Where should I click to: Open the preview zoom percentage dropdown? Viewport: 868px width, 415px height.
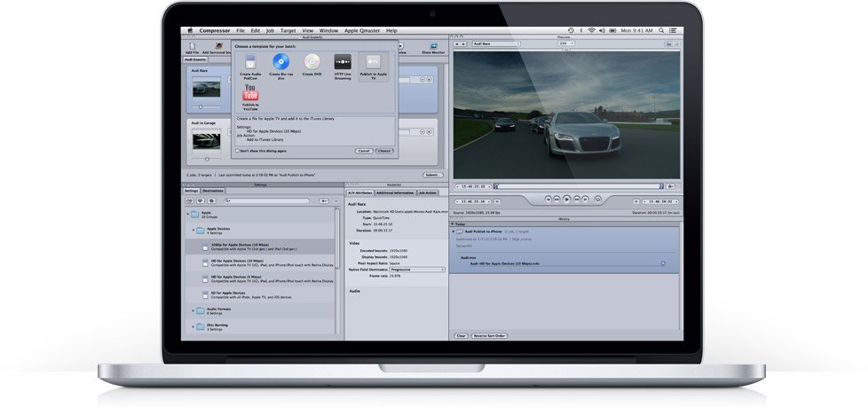pos(565,43)
